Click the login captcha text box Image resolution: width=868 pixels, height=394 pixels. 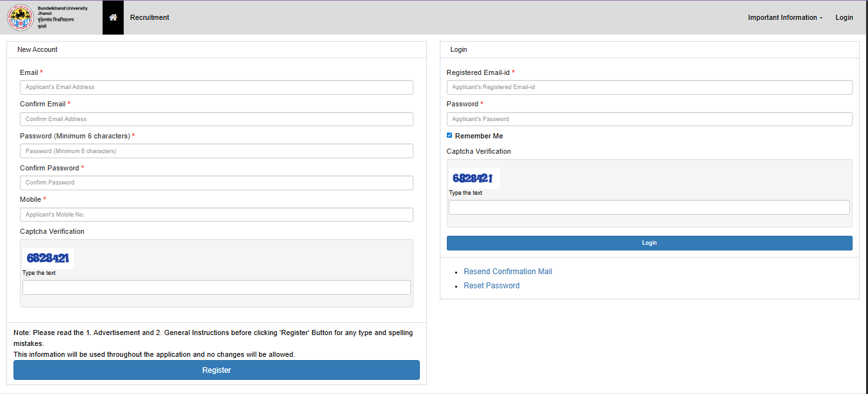tap(649, 208)
